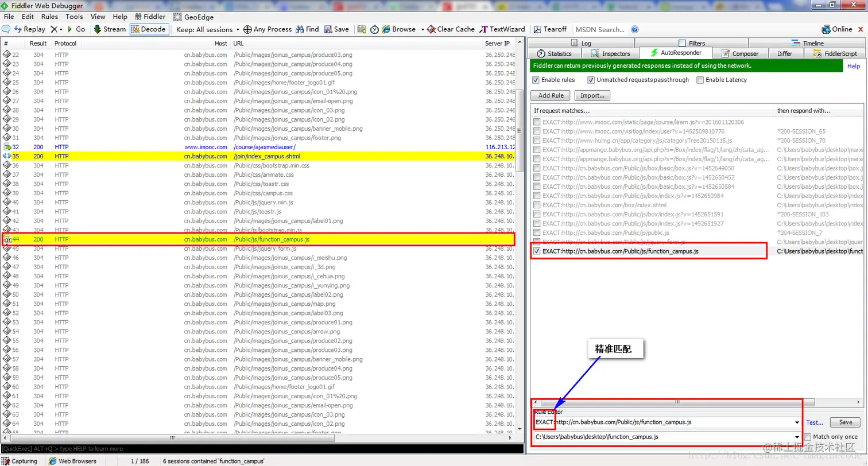Open the TextWizard tool
868x466 pixels.
pyautogui.click(x=503, y=29)
